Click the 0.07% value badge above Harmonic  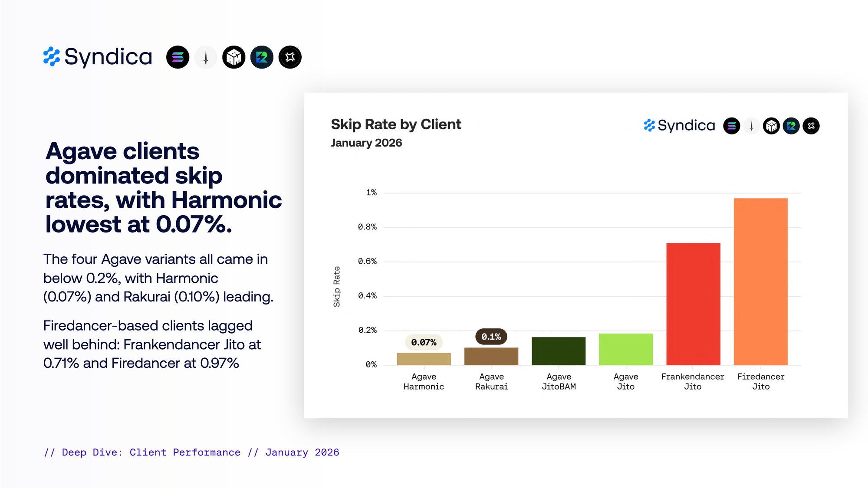click(424, 342)
